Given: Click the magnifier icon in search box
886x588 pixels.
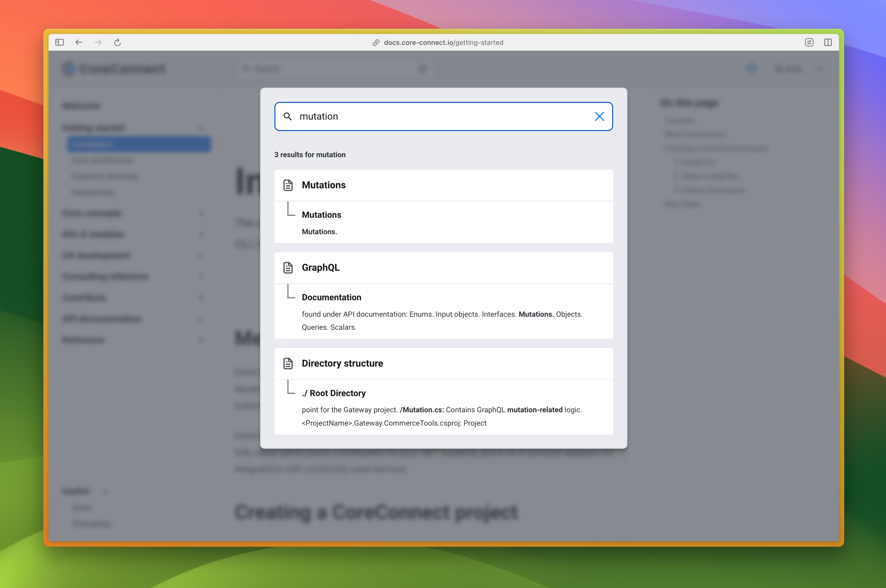Looking at the screenshot, I should [288, 116].
